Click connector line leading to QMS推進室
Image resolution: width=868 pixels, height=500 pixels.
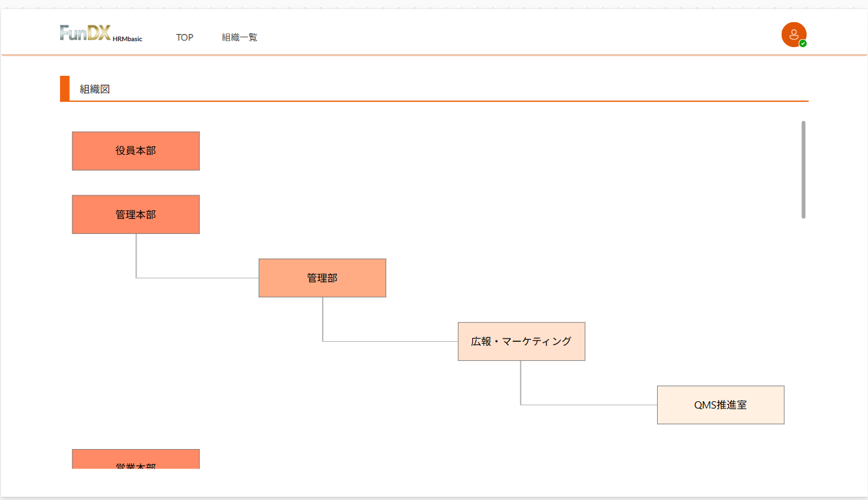(588, 405)
